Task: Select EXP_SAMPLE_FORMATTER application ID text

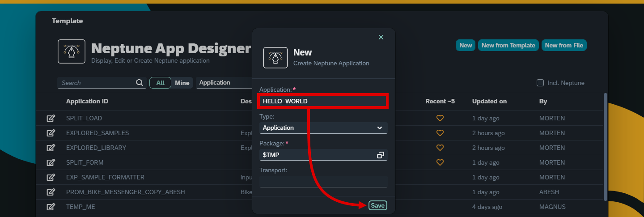Action: [x=105, y=177]
